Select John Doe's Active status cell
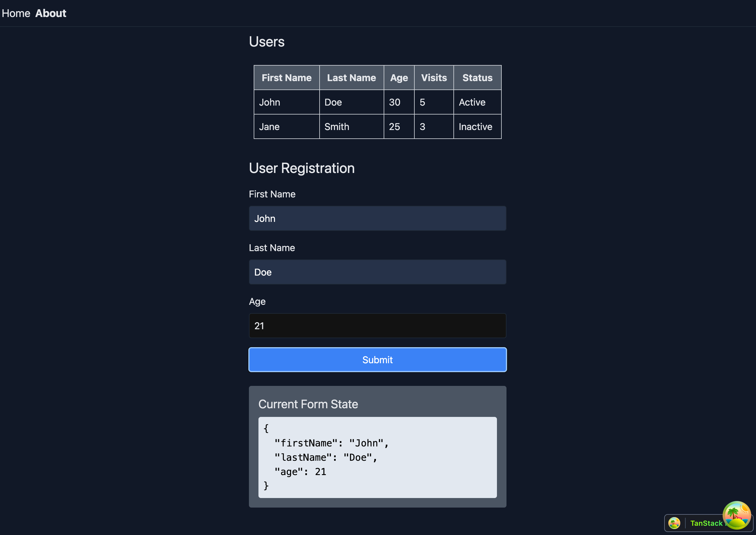 pyautogui.click(x=472, y=102)
